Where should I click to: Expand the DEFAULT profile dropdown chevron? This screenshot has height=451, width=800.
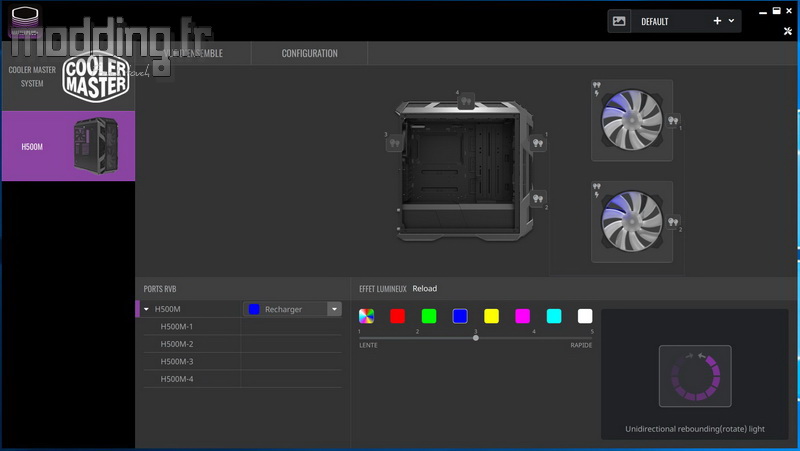(x=732, y=21)
